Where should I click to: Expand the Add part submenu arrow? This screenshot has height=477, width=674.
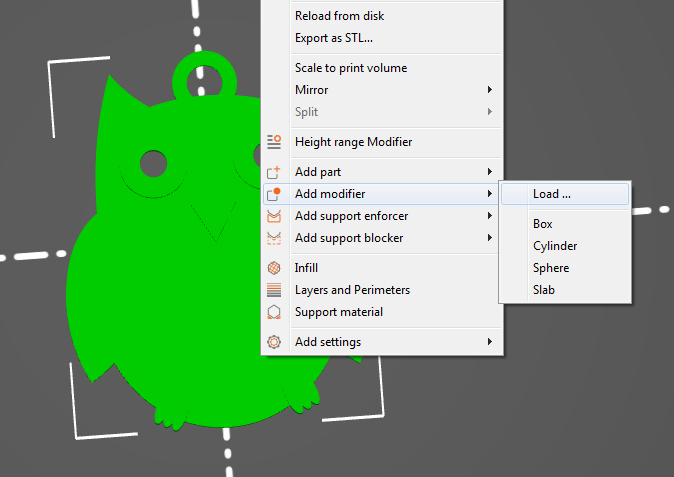(x=490, y=171)
